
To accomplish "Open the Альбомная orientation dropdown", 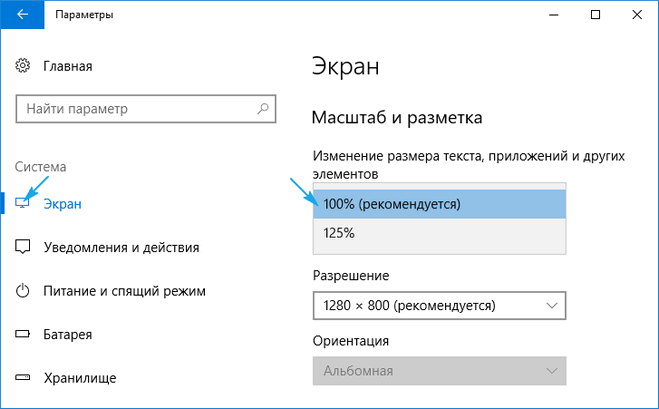I will pyautogui.click(x=440, y=372).
